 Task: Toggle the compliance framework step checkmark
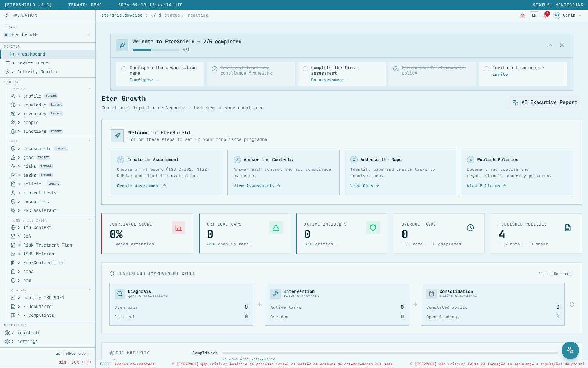215,69
